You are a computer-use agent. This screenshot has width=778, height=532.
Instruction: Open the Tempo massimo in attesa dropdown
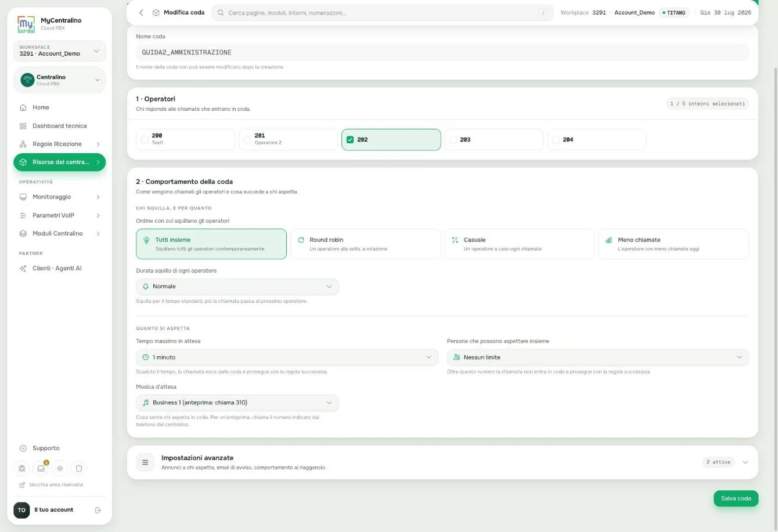click(x=287, y=357)
